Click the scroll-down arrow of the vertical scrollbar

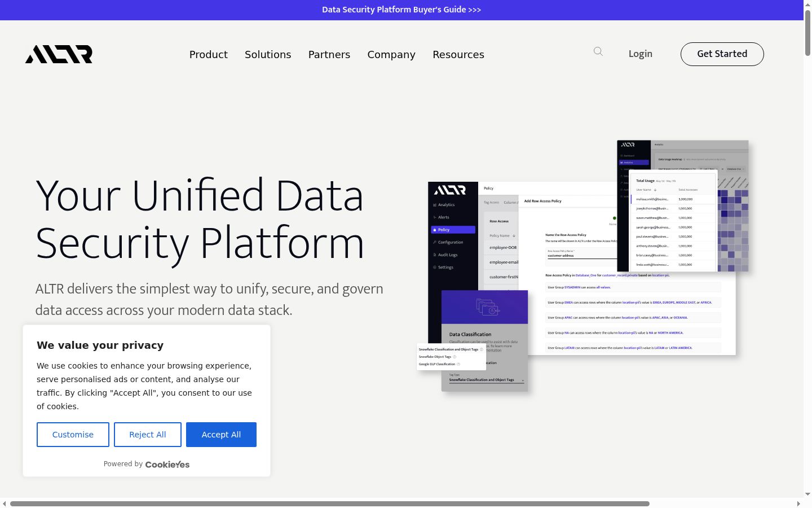point(808,494)
